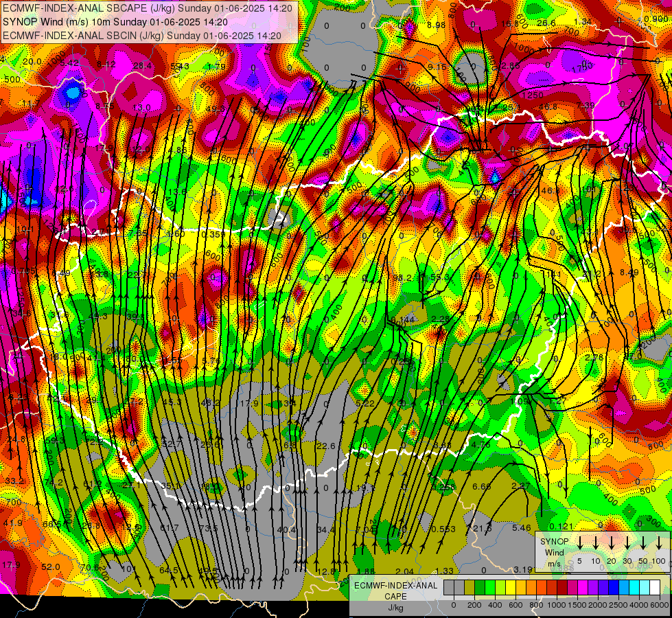The image size is (672, 618).
Task: Click the 2500 tick label on CAPE scale
Action: pyautogui.click(x=619, y=605)
